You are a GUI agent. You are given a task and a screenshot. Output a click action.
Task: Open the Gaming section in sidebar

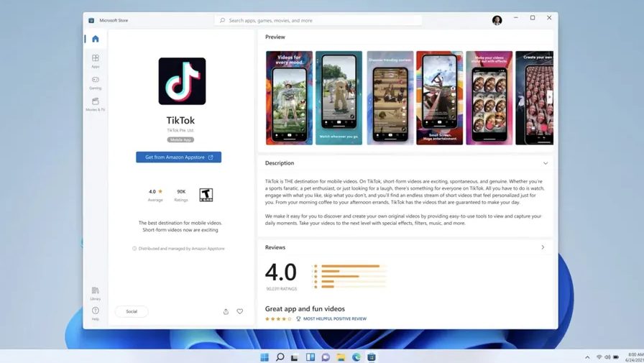[x=95, y=82]
